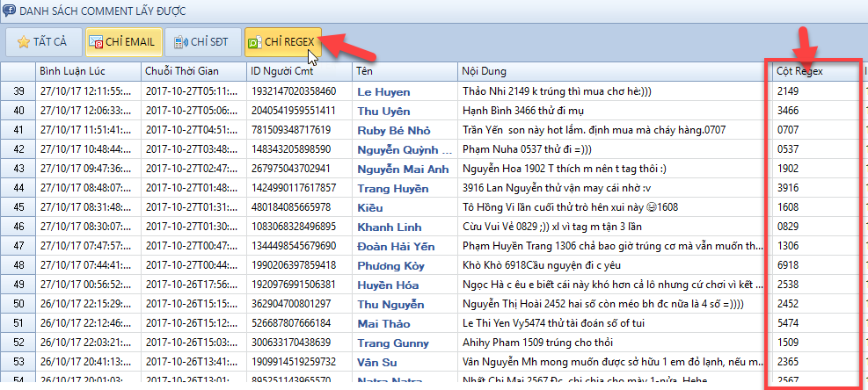The height and width of the screenshot is (390, 868).
Task: Click regex value 0707
Action: (788, 130)
